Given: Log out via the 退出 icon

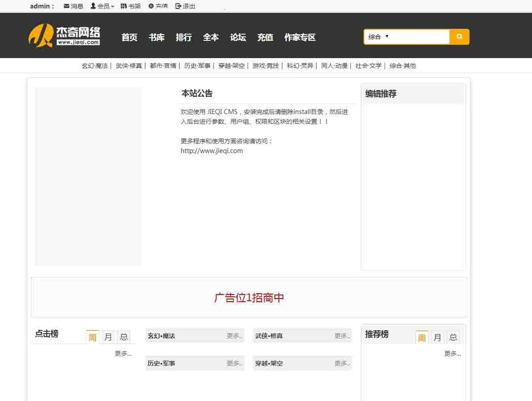Looking at the screenshot, I should pos(178,6).
